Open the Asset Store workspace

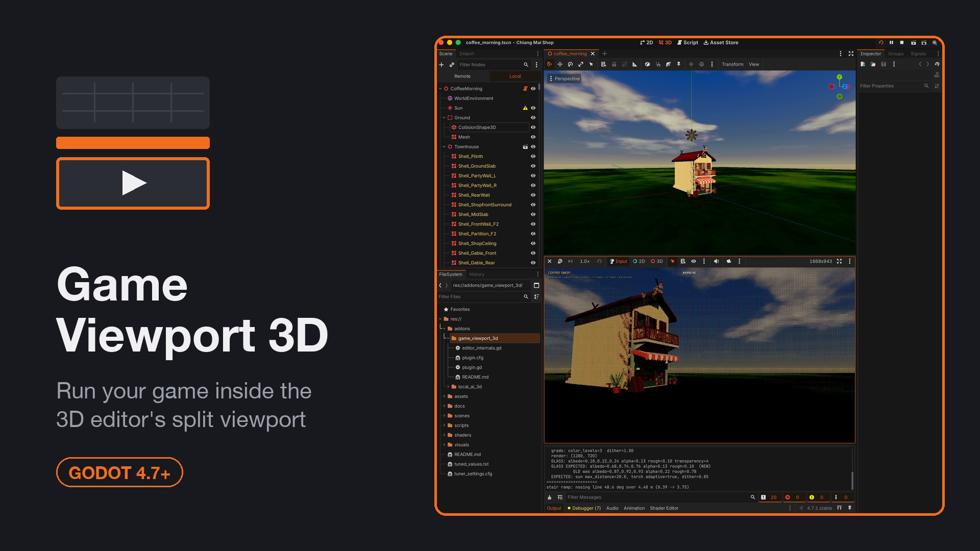pos(721,43)
